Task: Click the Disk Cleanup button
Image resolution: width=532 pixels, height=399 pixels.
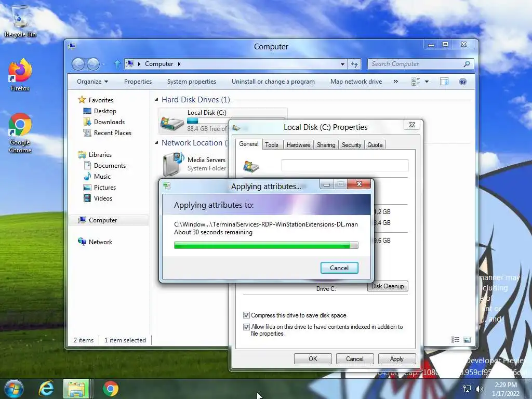Action: pyautogui.click(x=388, y=286)
